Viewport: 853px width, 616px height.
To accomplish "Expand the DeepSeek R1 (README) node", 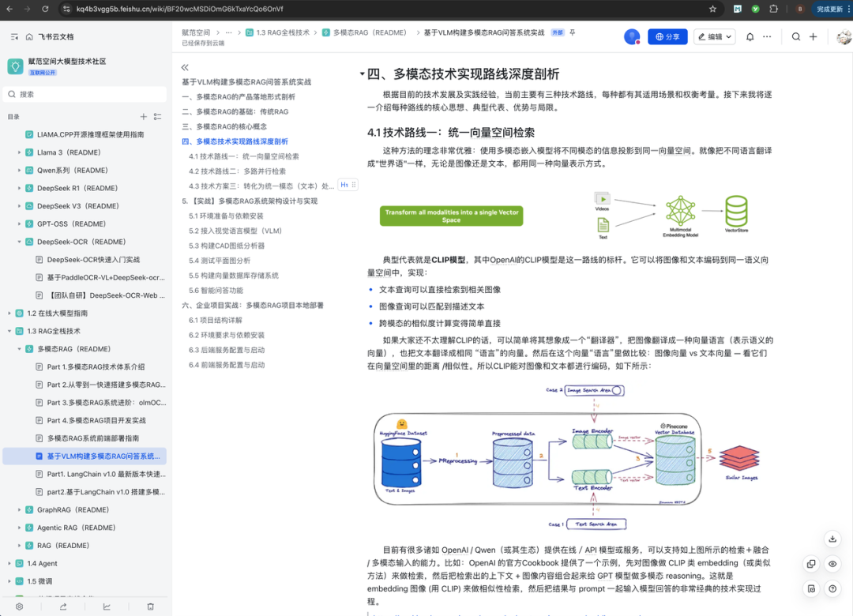I will tap(20, 188).
